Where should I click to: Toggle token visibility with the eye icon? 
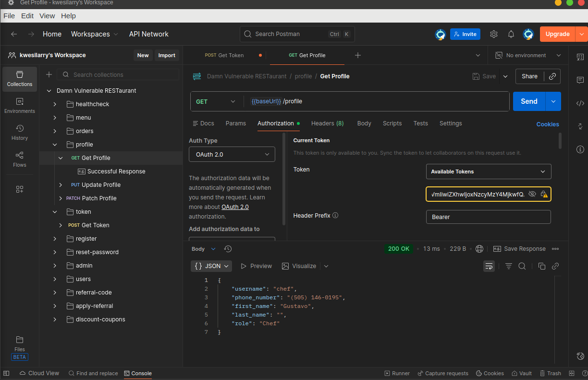pos(532,194)
